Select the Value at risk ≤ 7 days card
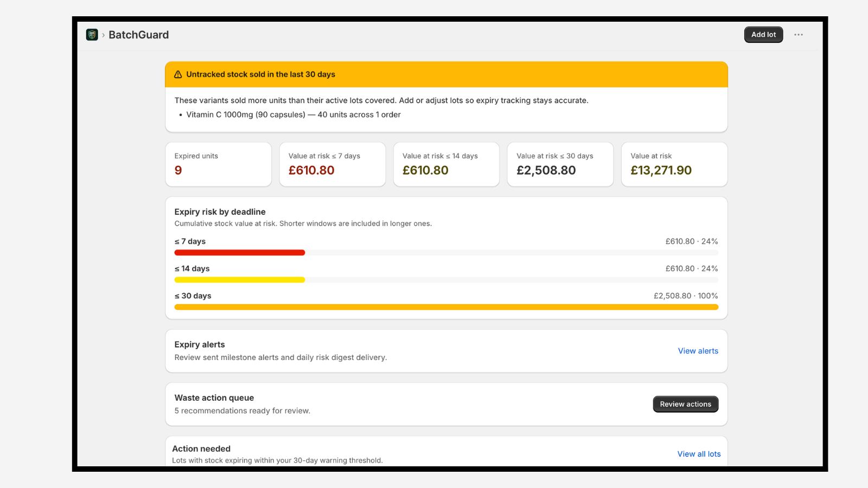Screen dimensions: 868x488 (x=332, y=164)
